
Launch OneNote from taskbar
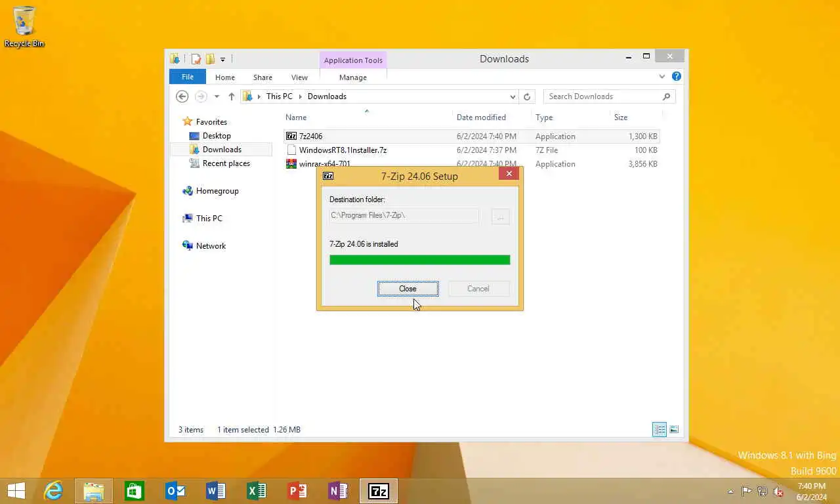tap(338, 491)
